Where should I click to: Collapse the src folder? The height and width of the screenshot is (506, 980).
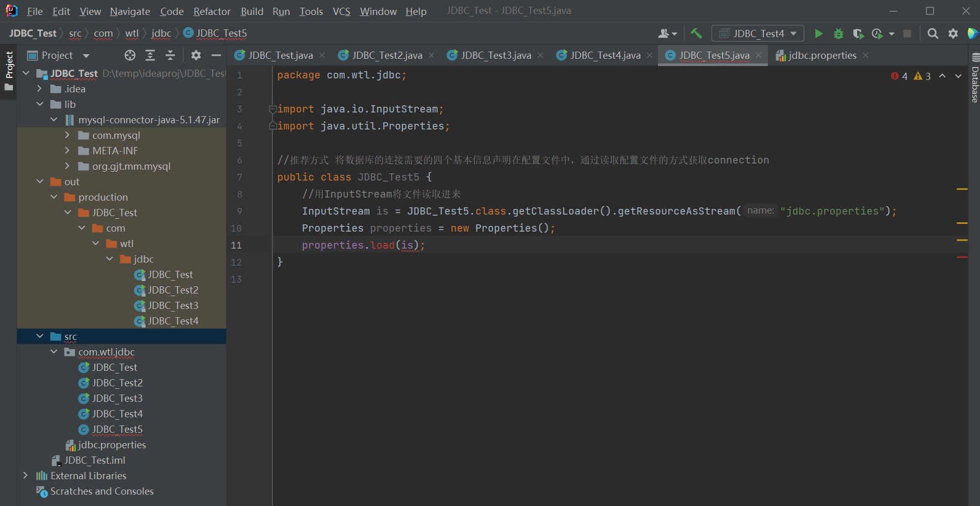tap(40, 336)
